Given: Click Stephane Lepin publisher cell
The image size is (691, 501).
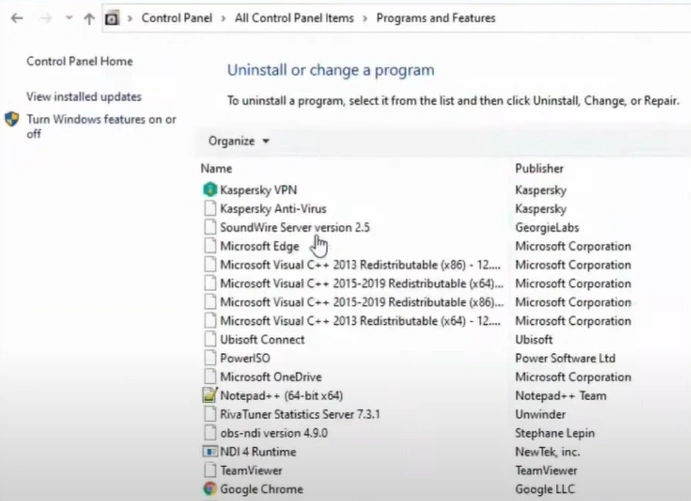Looking at the screenshot, I should [555, 433].
